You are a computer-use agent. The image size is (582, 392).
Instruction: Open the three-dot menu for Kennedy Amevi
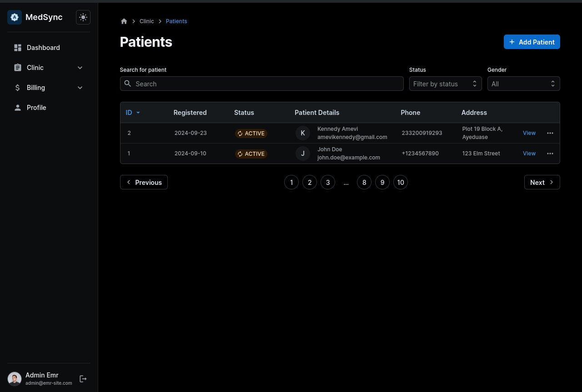(550, 133)
